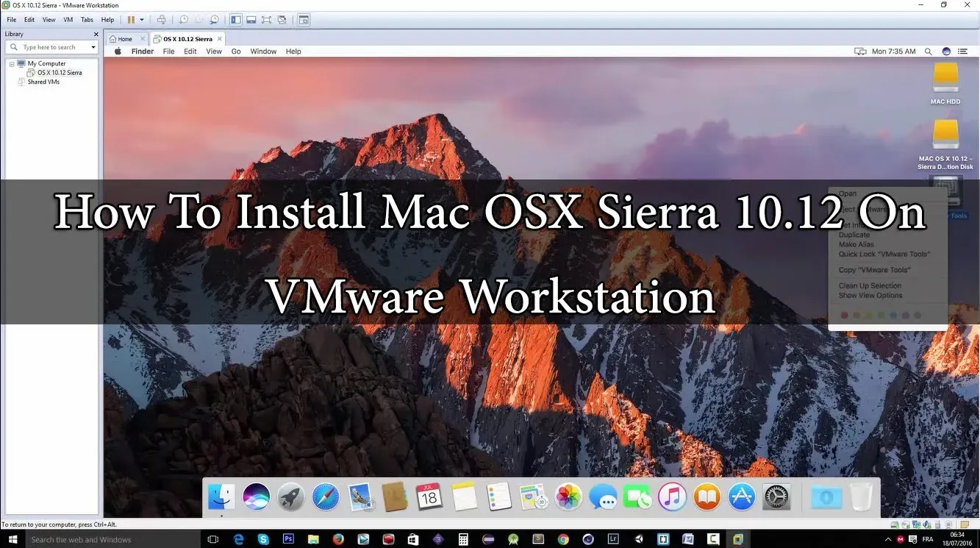
Task: Open Photoshop from the Windows taskbar
Action: (288, 539)
